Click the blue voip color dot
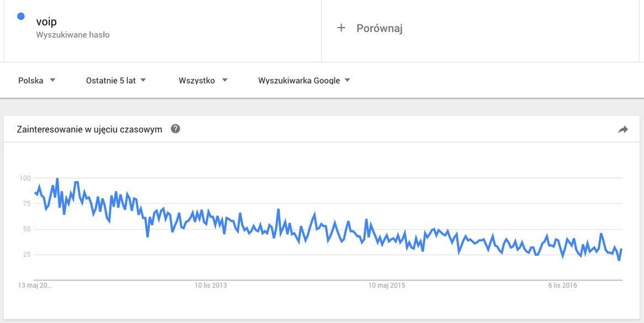The image size is (644, 323). (21, 17)
